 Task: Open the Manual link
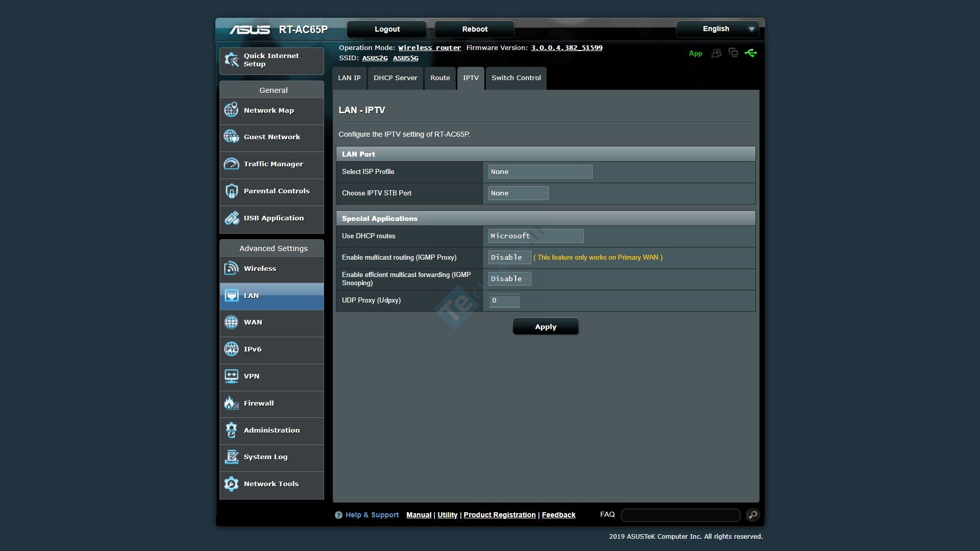point(419,515)
